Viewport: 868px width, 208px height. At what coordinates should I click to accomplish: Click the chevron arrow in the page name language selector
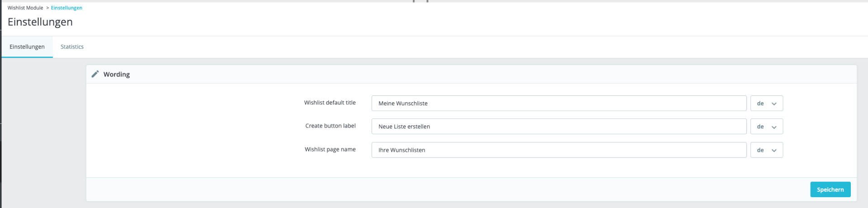click(774, 150)
